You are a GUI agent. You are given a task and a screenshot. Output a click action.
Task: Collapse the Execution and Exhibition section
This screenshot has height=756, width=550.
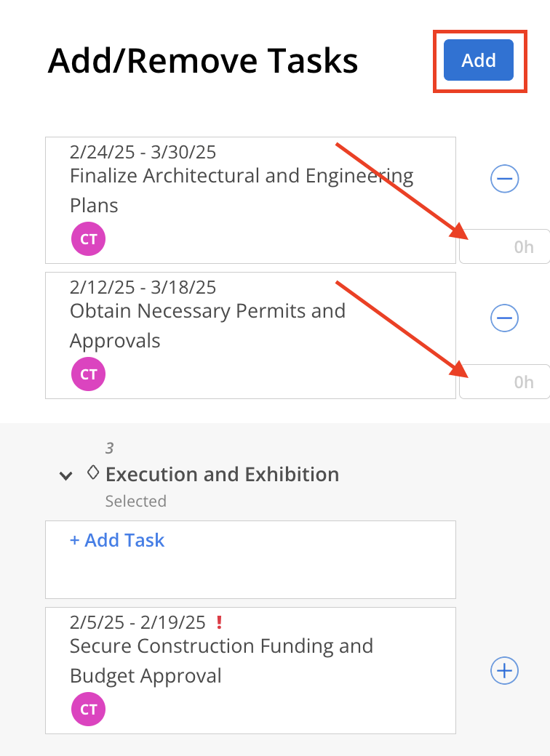pyautogui.click(x=66, y=476)
